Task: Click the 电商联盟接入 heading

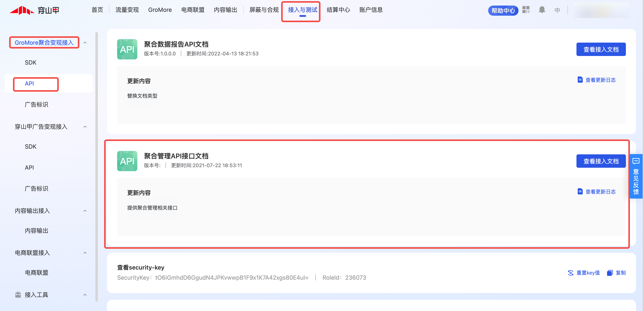Action: 32,253
